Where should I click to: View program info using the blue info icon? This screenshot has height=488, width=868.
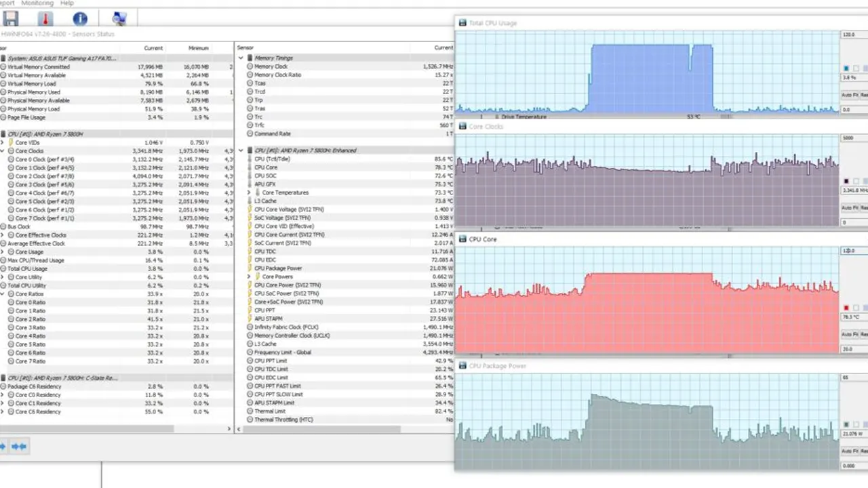coord(80,18)
